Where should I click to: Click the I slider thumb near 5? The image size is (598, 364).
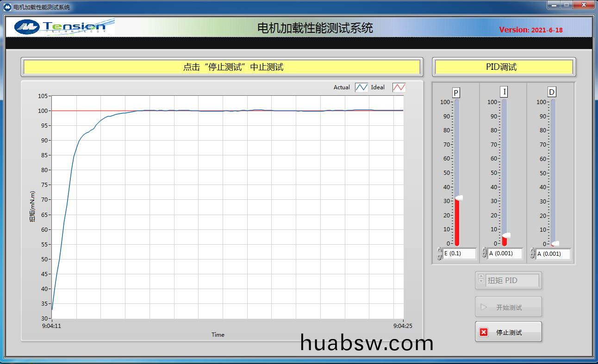coord(506,235)
